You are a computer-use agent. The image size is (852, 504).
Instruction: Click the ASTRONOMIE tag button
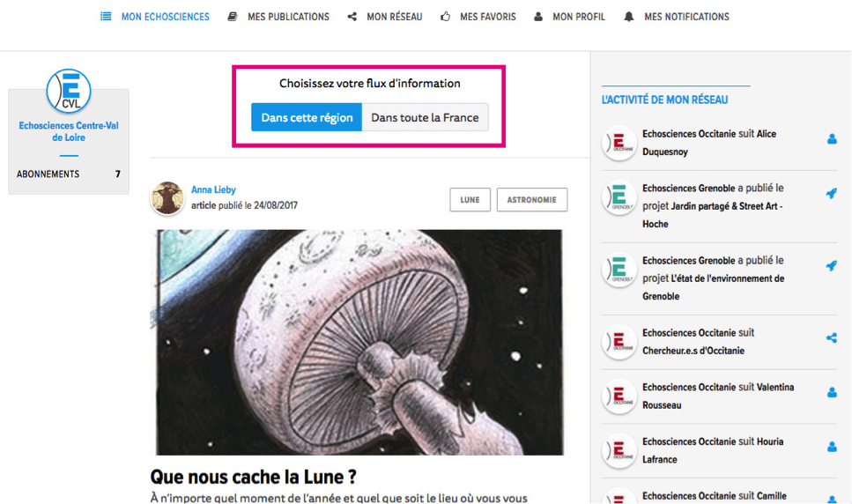coord(532,200)
